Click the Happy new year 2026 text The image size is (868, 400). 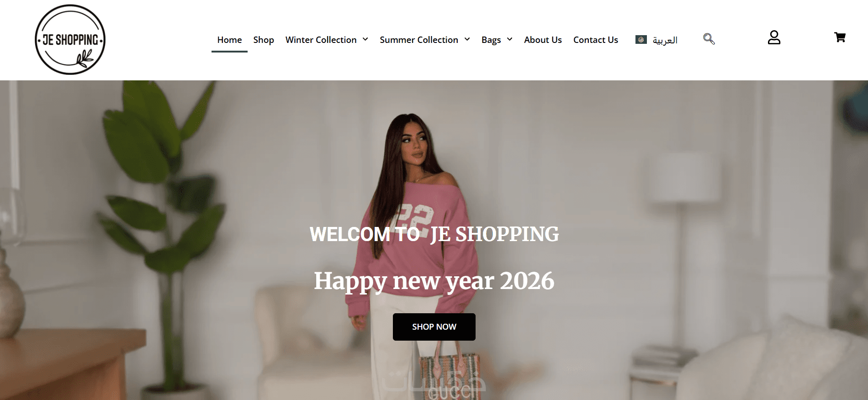(x=434, y=281)
